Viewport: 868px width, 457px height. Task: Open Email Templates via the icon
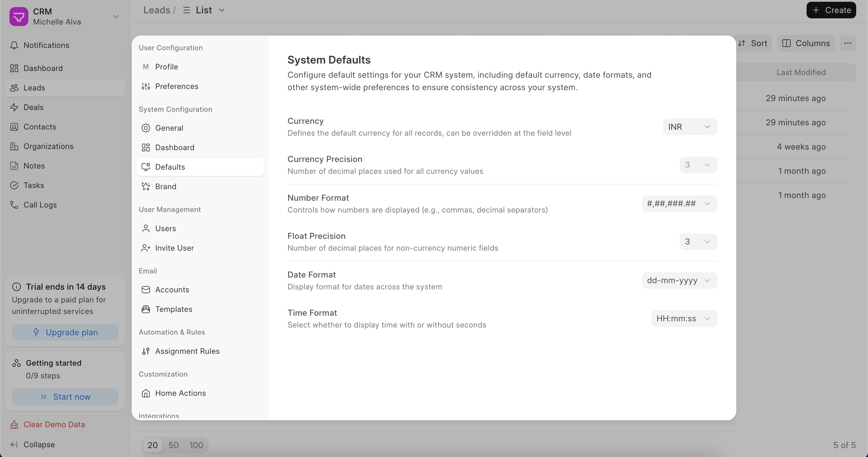tap(146, 309)
